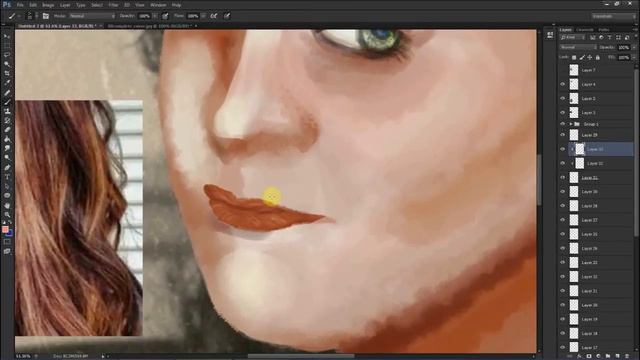Delete the selected layer
The height and width of the screenshot is (360, 640).
pyautogui.click(x=627, y=356)
